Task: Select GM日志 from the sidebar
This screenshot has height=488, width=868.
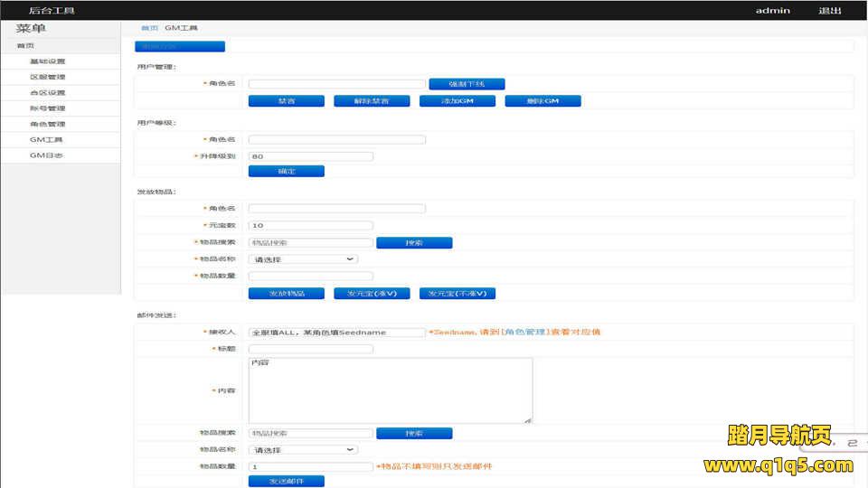Action: [46, 155]
